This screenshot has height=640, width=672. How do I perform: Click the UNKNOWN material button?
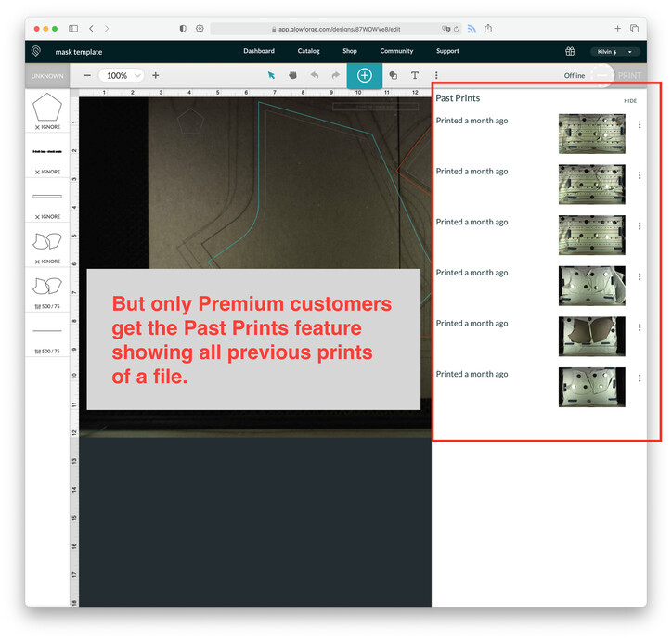(x=47, y=76)
